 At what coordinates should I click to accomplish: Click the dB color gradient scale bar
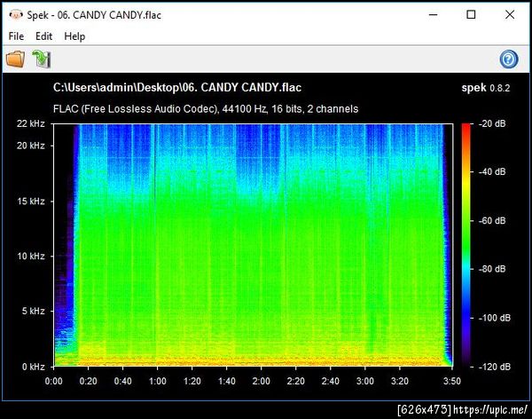466,245
